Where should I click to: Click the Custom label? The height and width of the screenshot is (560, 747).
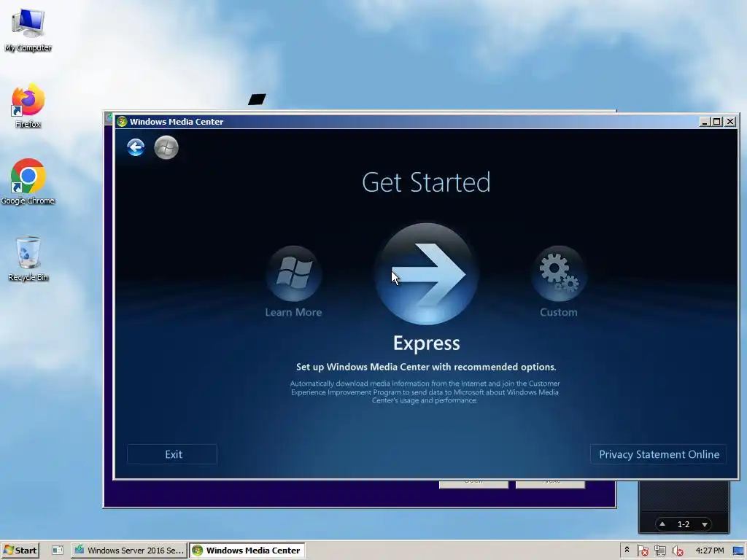tap(558, 312)
